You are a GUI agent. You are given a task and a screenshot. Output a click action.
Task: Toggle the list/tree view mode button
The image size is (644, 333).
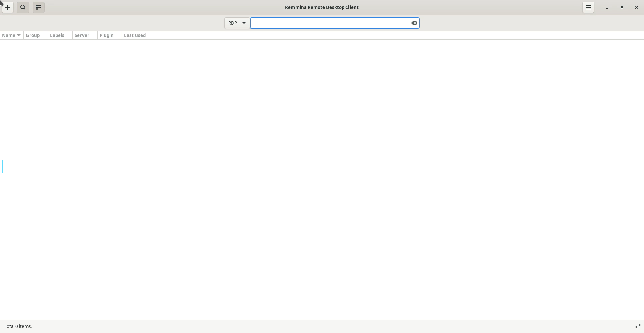point(39,7)
